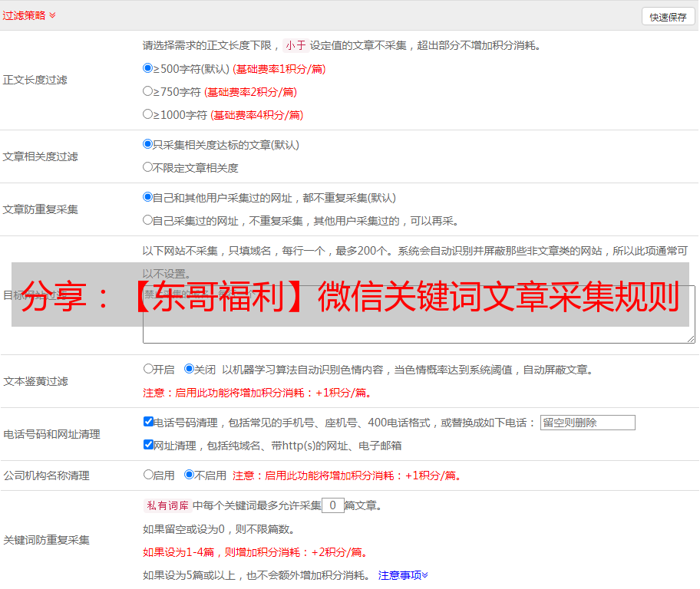700x589 pixels.
Task: Click the 私有词库 tag
Action: (166, 505)
